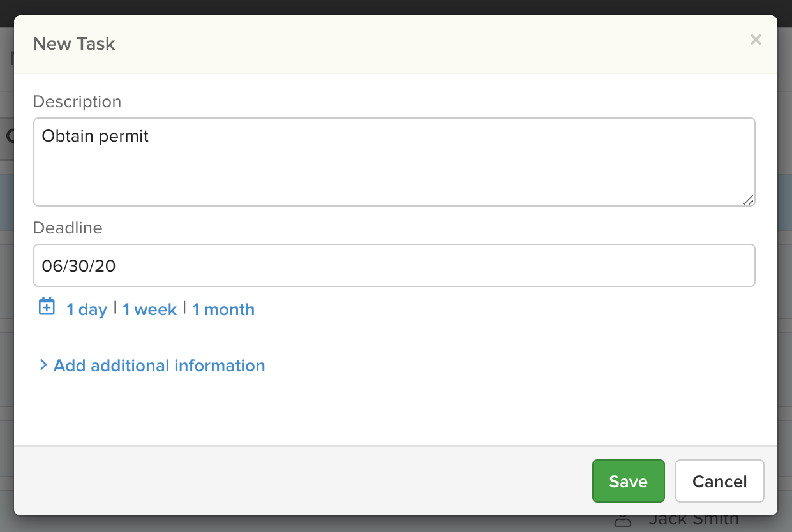The image size is (792, 532).
Task: Click the Deadline field label
Action: click(67, 228)
